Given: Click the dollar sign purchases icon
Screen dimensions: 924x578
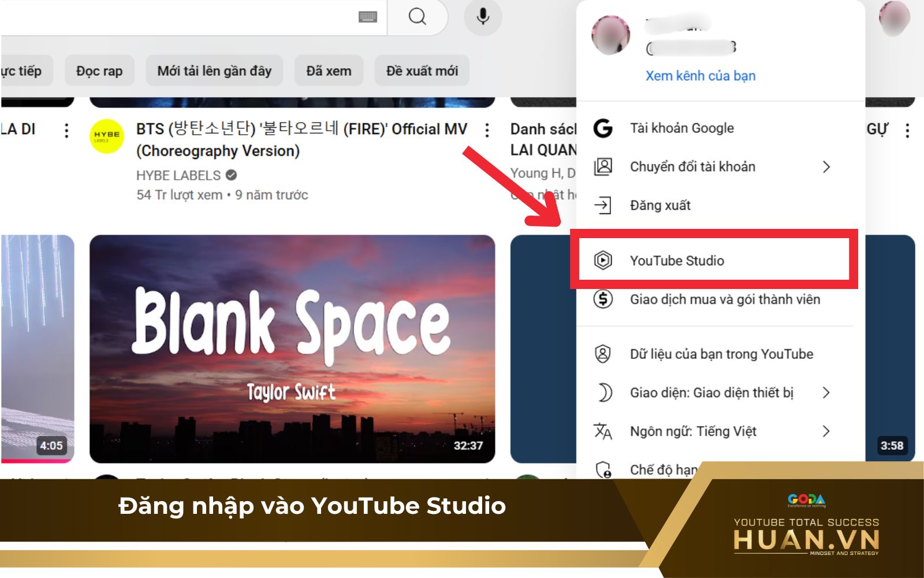Looking at the screenshot, I should [x=603, y=299].
